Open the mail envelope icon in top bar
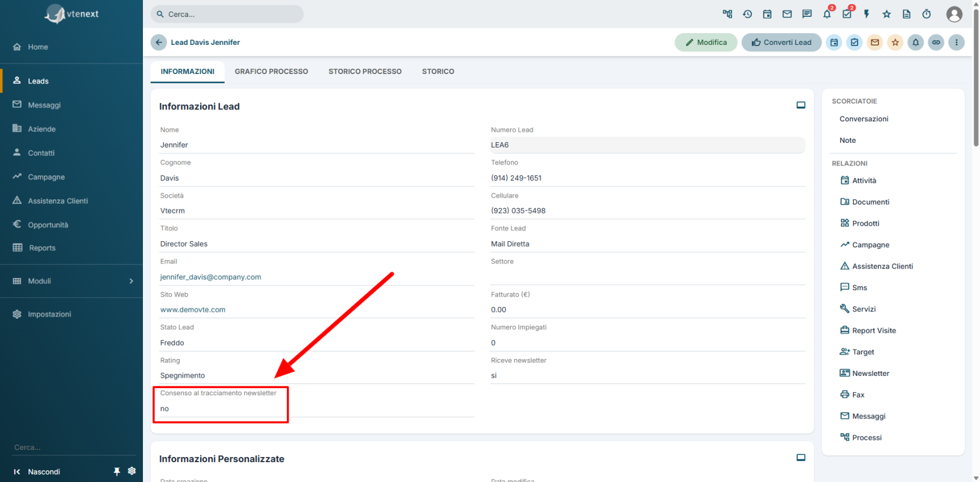This screenshot has width=980, height=482. [787, 14]
